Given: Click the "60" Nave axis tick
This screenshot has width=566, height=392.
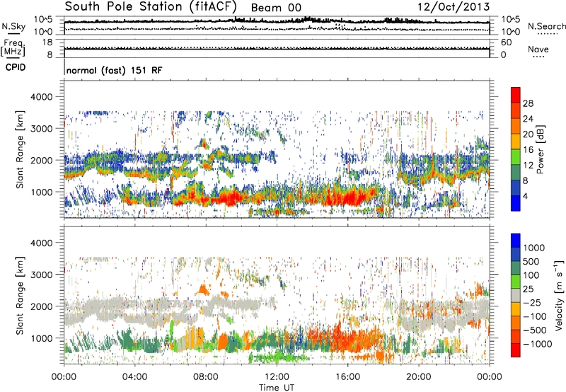Looking at the screenshot, I should (506, 42).
